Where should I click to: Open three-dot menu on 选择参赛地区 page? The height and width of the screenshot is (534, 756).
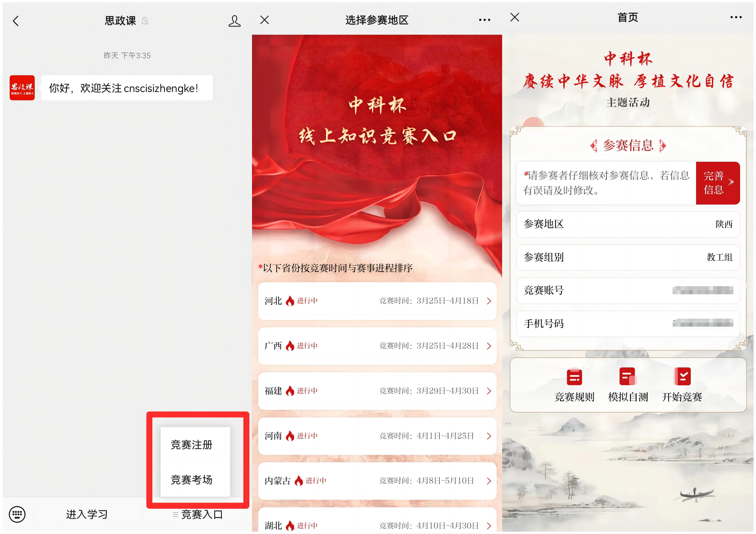(484, 20)
